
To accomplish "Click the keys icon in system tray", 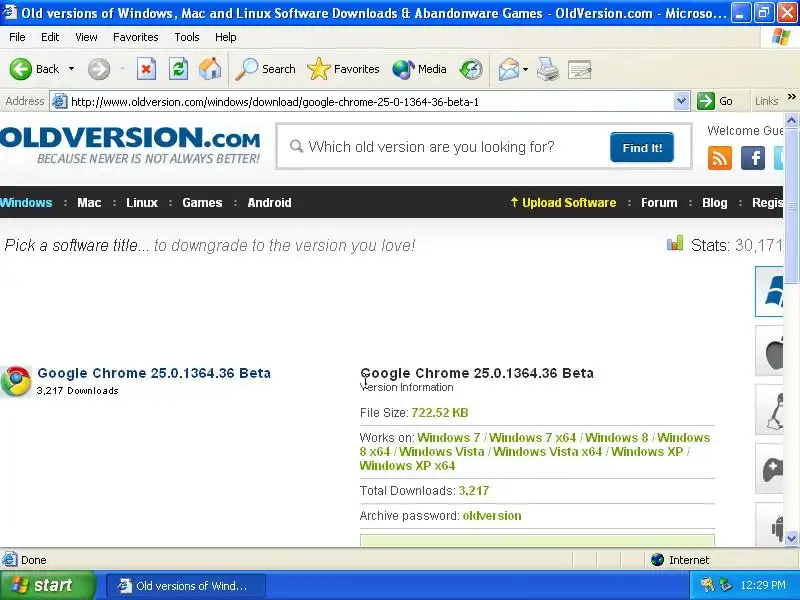I will click(707, 585).
